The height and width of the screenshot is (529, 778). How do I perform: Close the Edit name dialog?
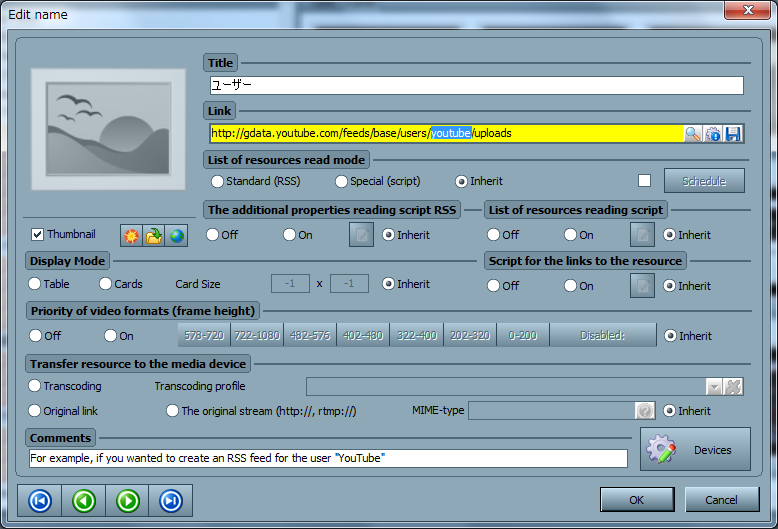point(748,10)
